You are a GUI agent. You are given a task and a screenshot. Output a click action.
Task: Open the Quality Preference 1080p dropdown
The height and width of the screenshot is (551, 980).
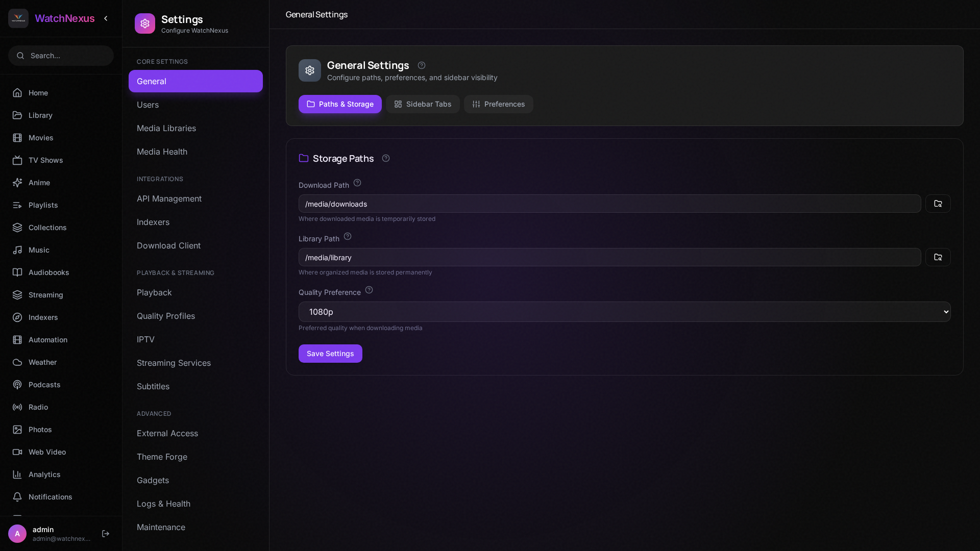coord(624,312)
